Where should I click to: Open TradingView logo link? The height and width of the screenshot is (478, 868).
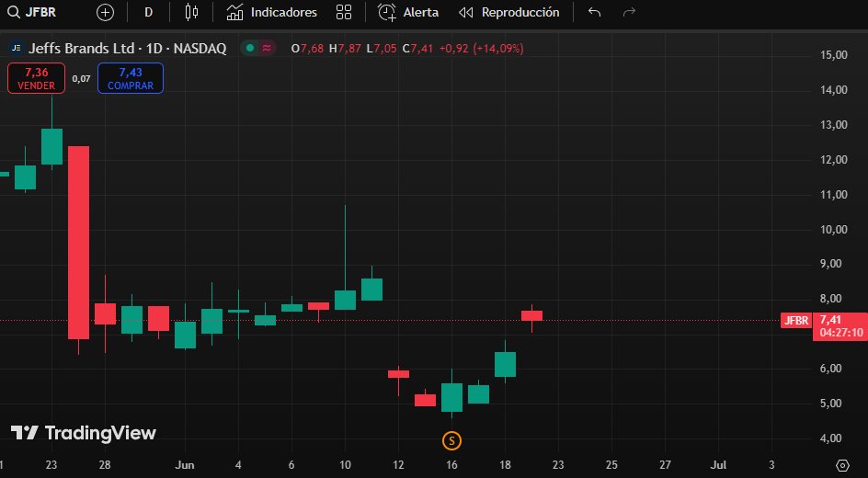84,433
